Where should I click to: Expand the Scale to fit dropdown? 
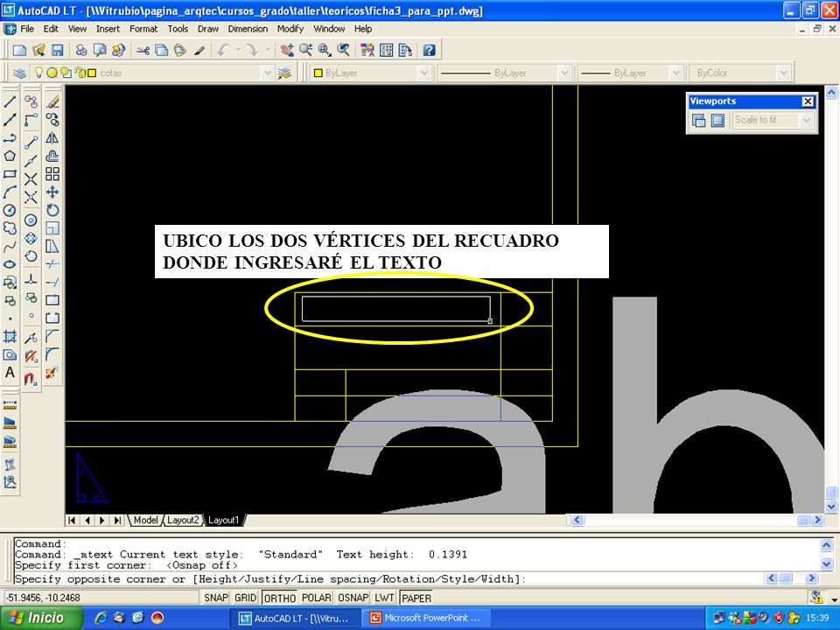click(x=807, y=121)
